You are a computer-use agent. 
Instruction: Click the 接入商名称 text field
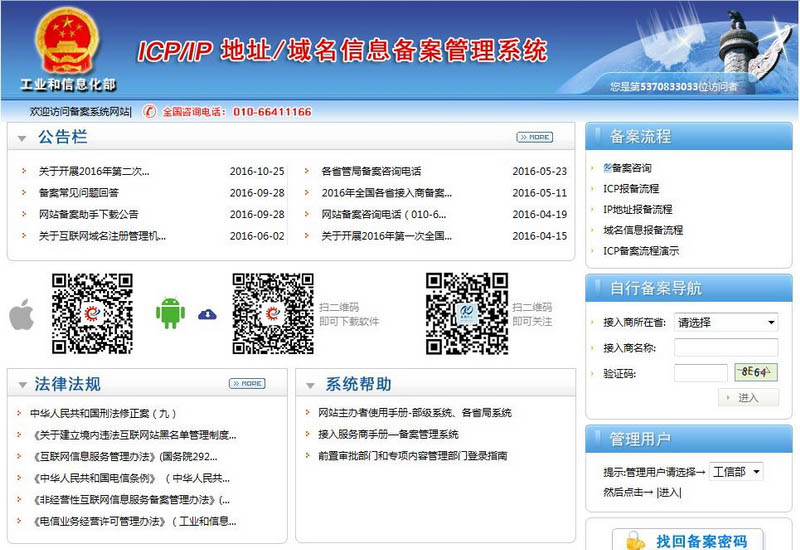point(725,348)
